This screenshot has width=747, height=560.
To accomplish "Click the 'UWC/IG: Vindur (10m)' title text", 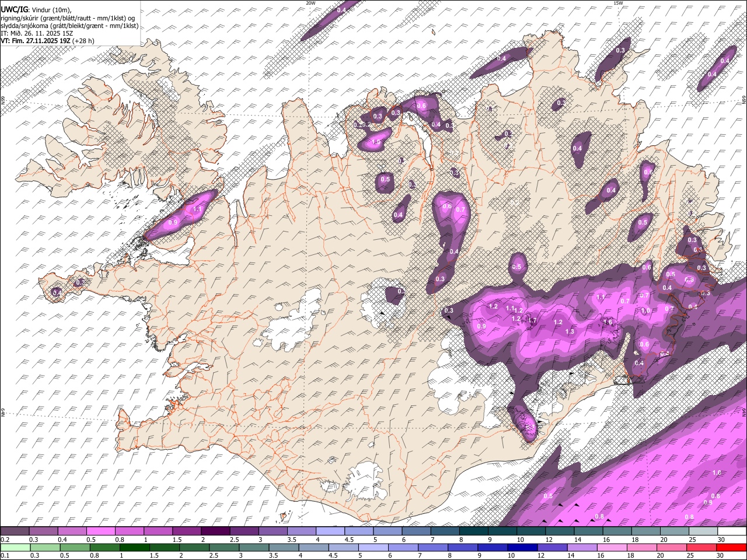I will (x=36, y=9).
